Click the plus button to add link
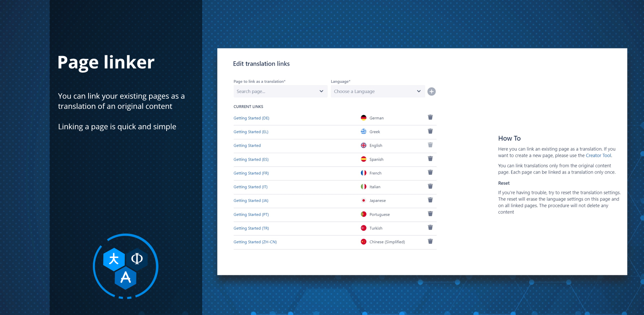 tap(432, 91)
